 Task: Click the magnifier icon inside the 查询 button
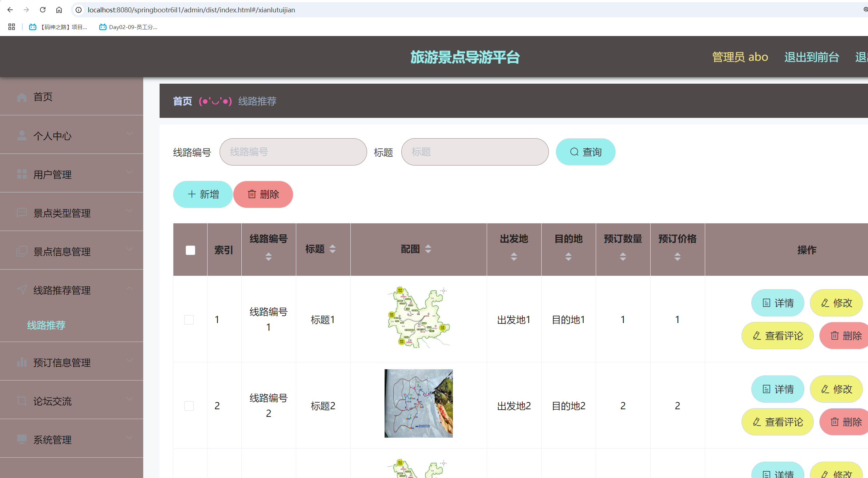(x=574, y=152)
